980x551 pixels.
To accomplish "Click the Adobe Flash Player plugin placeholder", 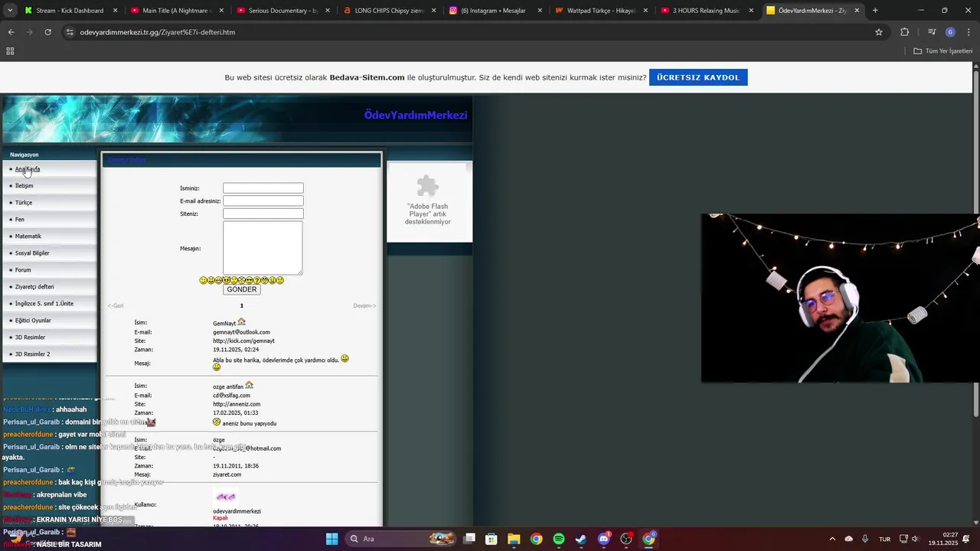I will click(x=428, y=201).
